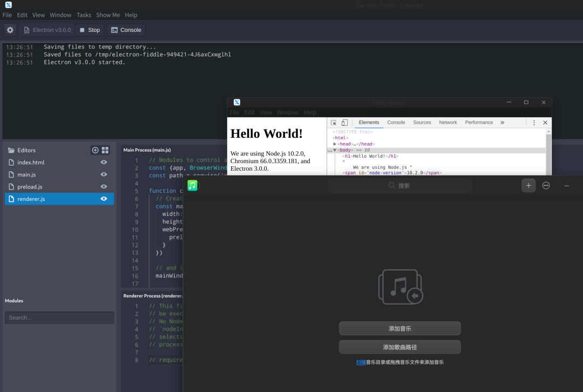This screenshot has width=583, height=392.
Task: Switch to the Network tab in DevTools
Action: pyautogui.click(x=448, y=123)
